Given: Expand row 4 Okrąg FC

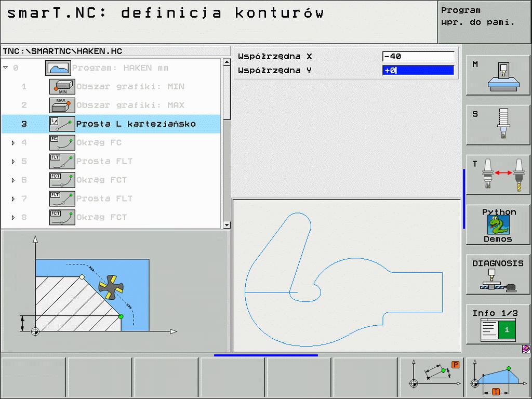Looking at the screenshot, I should pyautogui.click(x=13, y=143).
